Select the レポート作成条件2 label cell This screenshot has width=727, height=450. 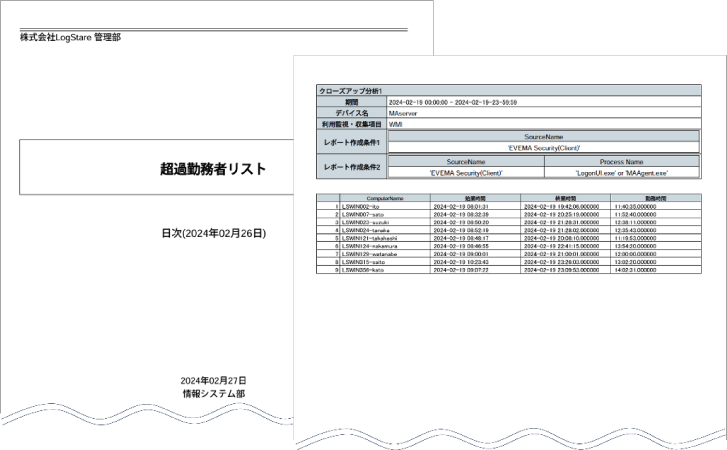pos(351,166)
